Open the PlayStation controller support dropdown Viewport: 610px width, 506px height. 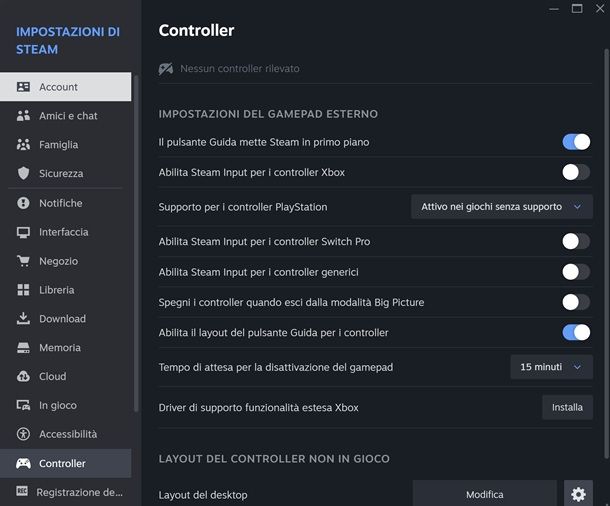point(501,207)
